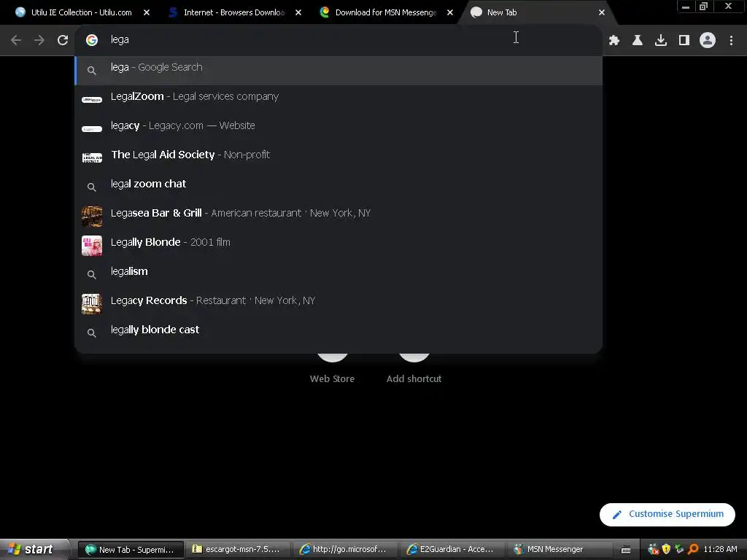This screenshot has width=747, height=560.
Task: Click the taskbar clock 11:28 AM
Action: point(720,549)
